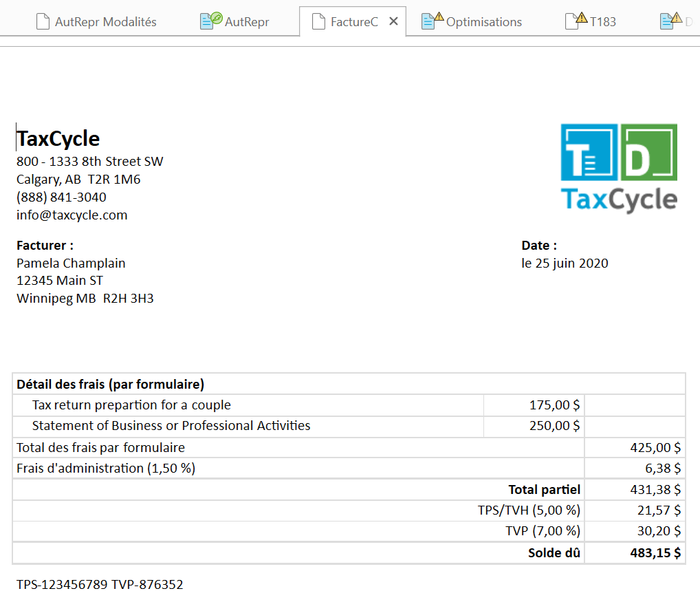The width and height of the screenshot is (700, 602).
Task: Click the 30,20 $ TVP amount
Action: [659, 530]
